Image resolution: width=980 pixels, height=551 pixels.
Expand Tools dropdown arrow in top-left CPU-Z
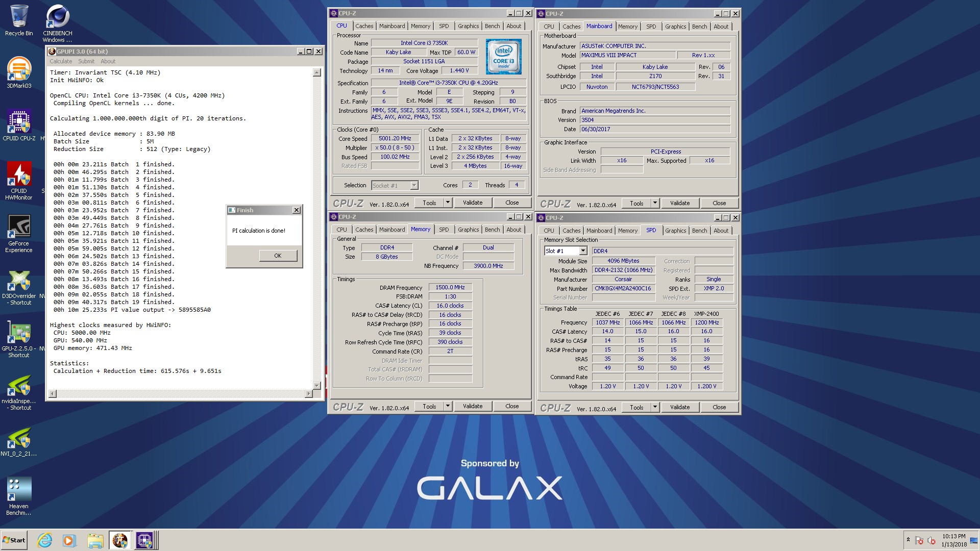pos(448,203)
